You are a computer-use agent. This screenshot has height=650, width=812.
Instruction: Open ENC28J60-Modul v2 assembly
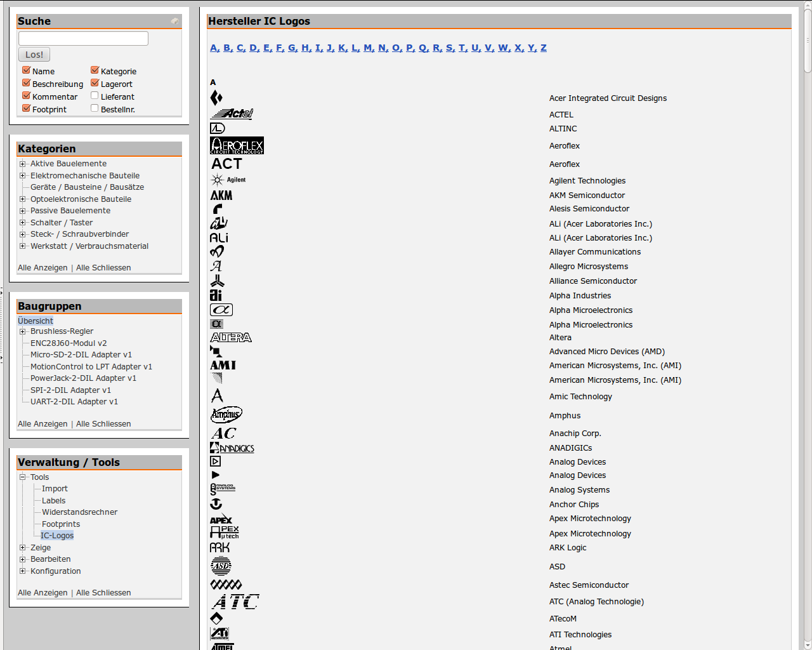(x=69, y=343)
